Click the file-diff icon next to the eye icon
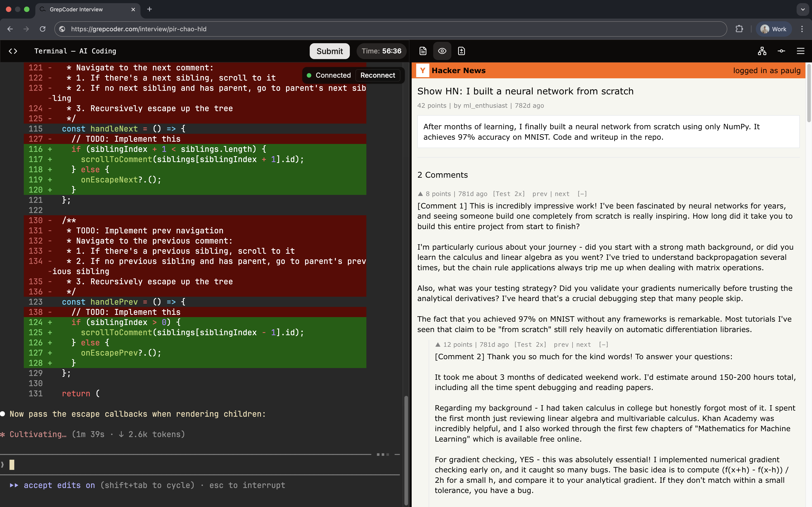 [461, 51]
